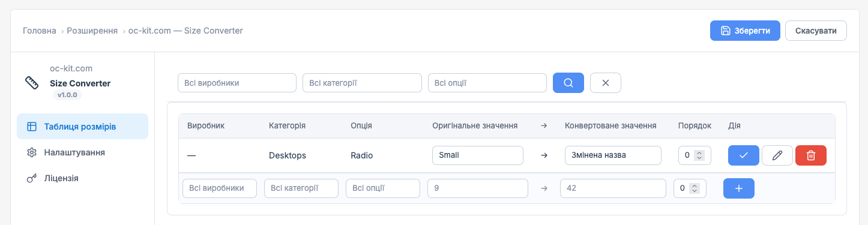The image size is (868, 225).
Task: Open top filter Всі категорії field
Action: 362,83
